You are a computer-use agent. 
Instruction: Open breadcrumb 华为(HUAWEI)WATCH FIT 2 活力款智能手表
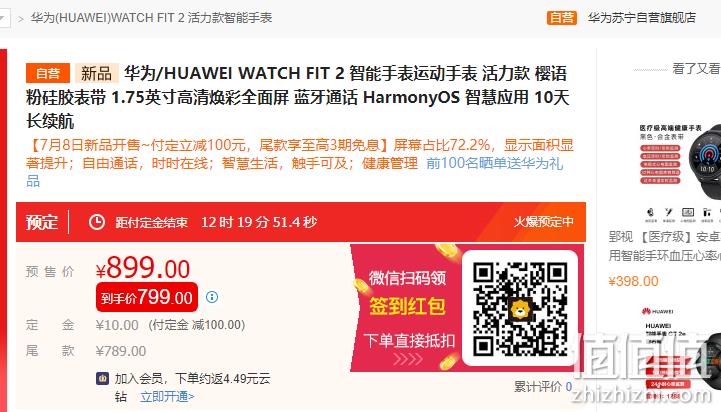click(x=151, y=18)
